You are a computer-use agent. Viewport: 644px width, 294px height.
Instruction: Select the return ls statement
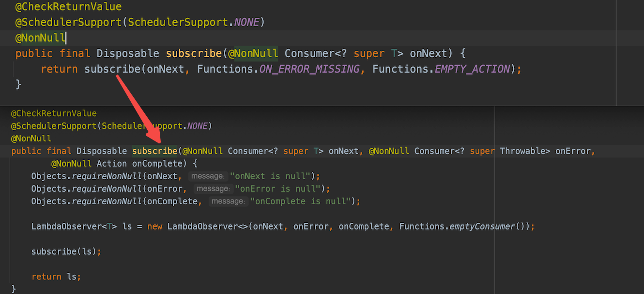pos(56,277)
